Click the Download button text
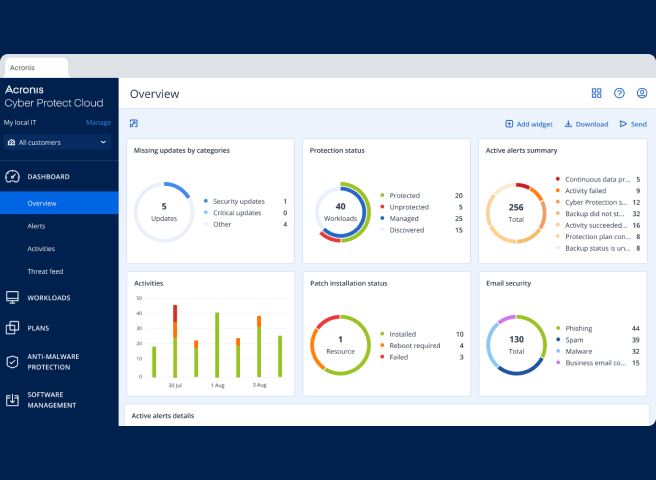This screenshot has height=480, width=656. coord(592,124)
